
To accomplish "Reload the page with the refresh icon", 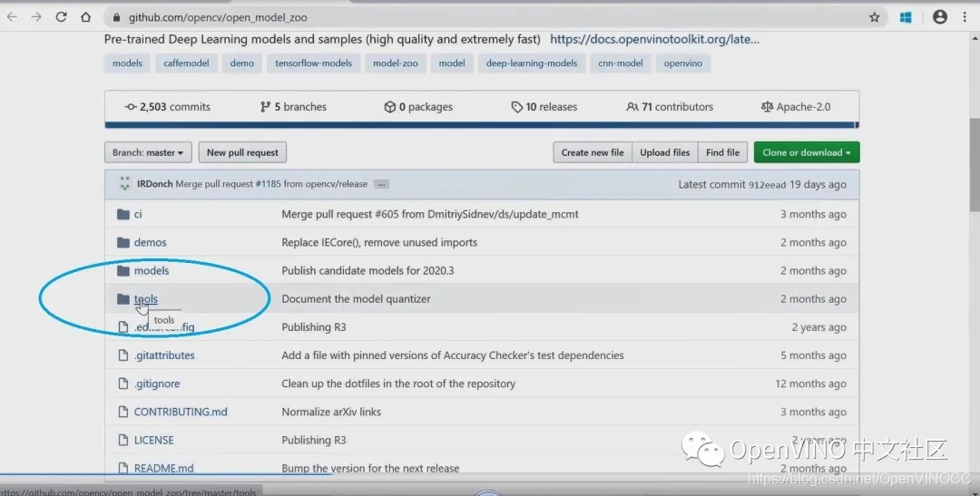I will 61,17.
